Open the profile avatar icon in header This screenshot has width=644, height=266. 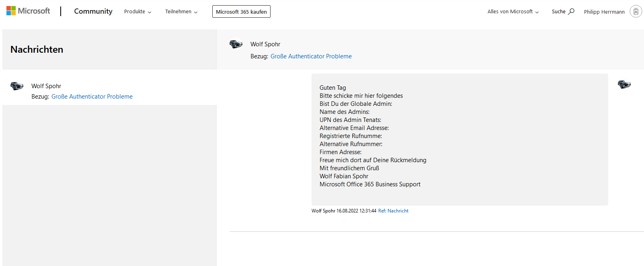636,11
